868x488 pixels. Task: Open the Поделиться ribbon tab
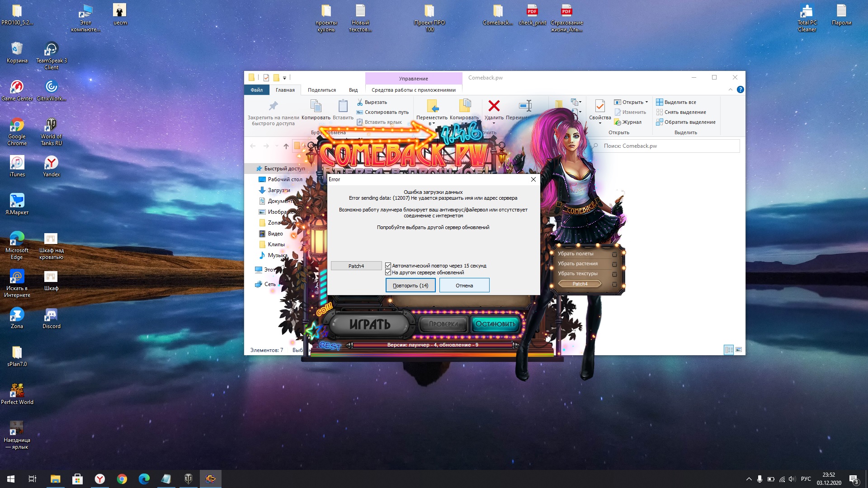click(321, 90)
